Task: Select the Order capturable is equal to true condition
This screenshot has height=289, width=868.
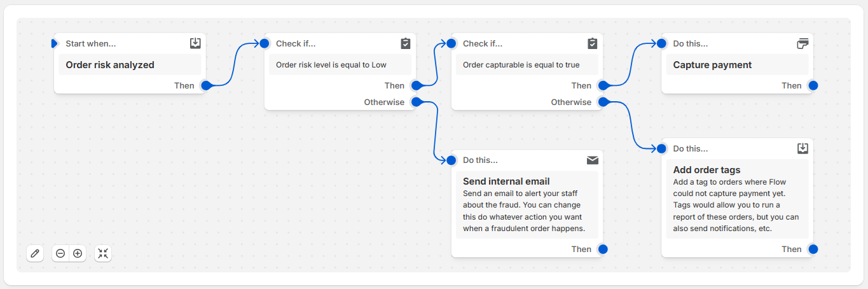Action: click(x=527, y=65)
